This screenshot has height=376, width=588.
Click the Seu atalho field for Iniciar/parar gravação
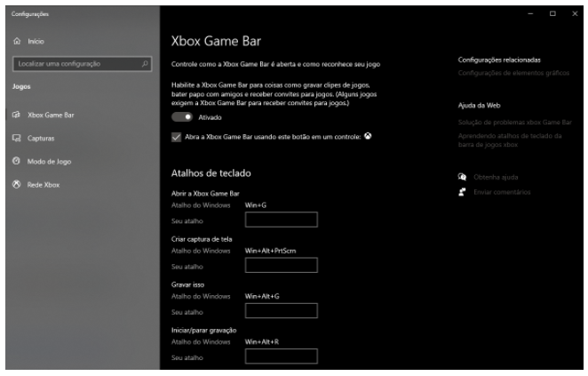click(282, 356)
